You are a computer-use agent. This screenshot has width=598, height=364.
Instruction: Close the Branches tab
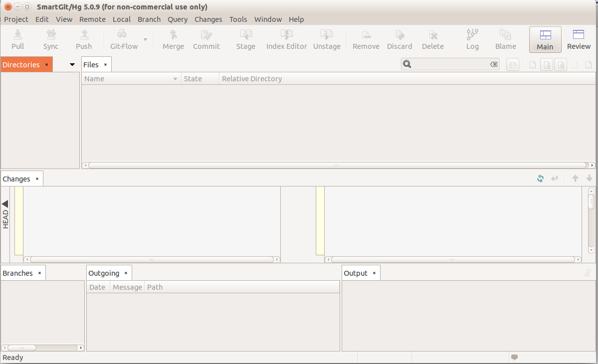point(39,273)
